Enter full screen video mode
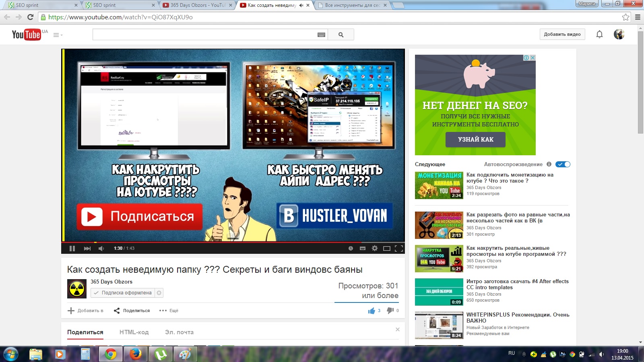 pos(399,249)
